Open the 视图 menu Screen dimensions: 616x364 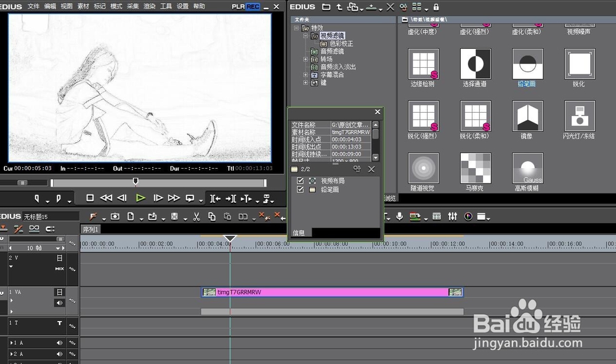pyautogui.click(x=67, y=6)
